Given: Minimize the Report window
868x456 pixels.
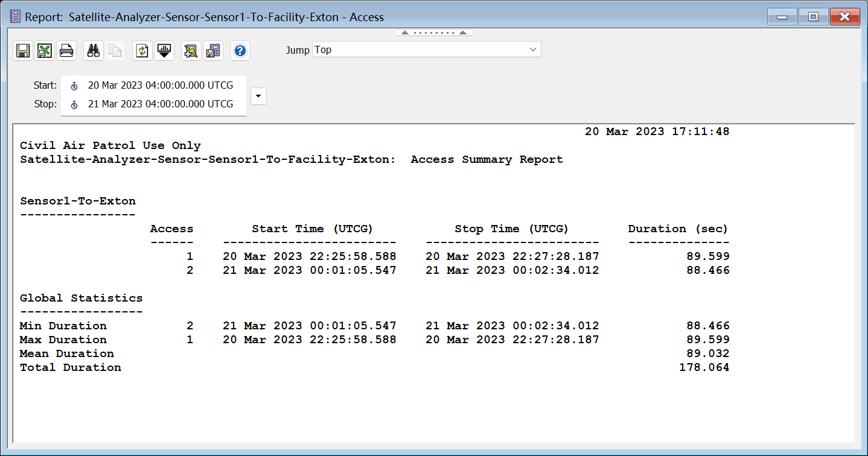Looking at the screenshot, I should pos(782,17).
